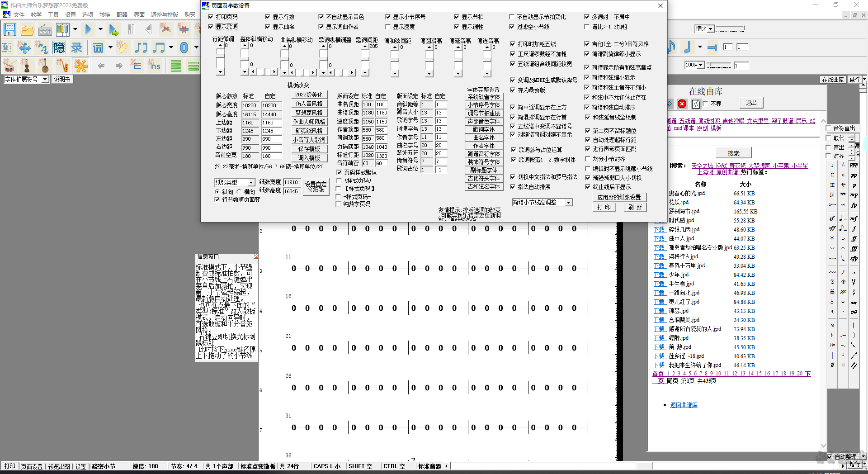Click the blue 0 rest icon
868x474 pixels.
[x=184, y=47]
